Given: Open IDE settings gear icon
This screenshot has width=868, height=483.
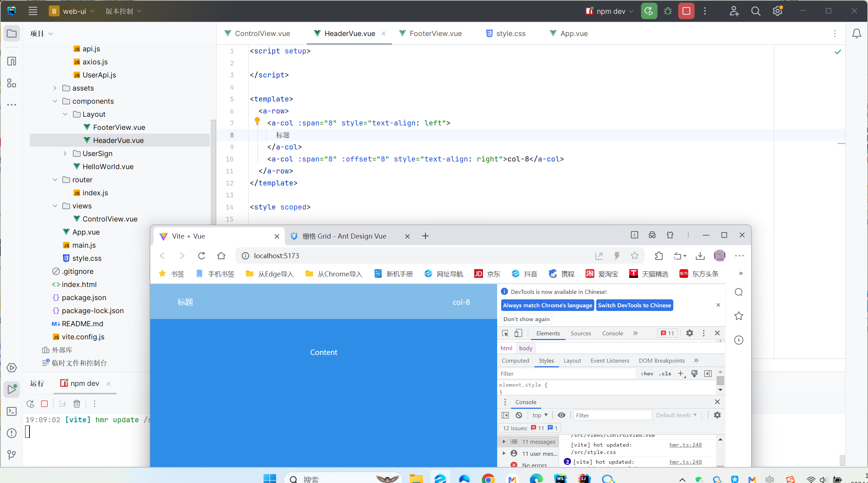Looking at the screenshot, I should [x=778, y=11].
